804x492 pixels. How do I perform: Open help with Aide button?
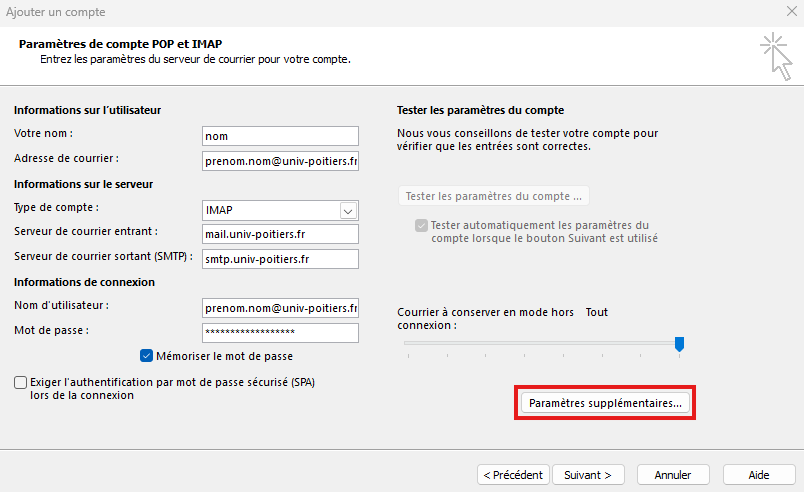tap(758, 474)
